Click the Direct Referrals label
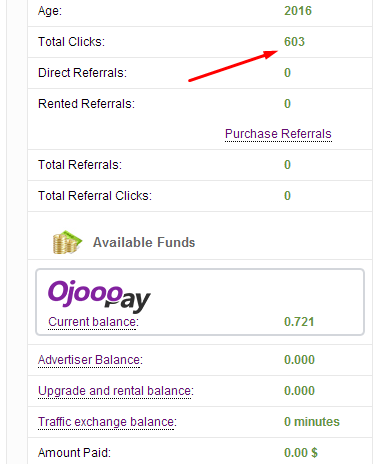The image size is (384, 464). [82, 73]
